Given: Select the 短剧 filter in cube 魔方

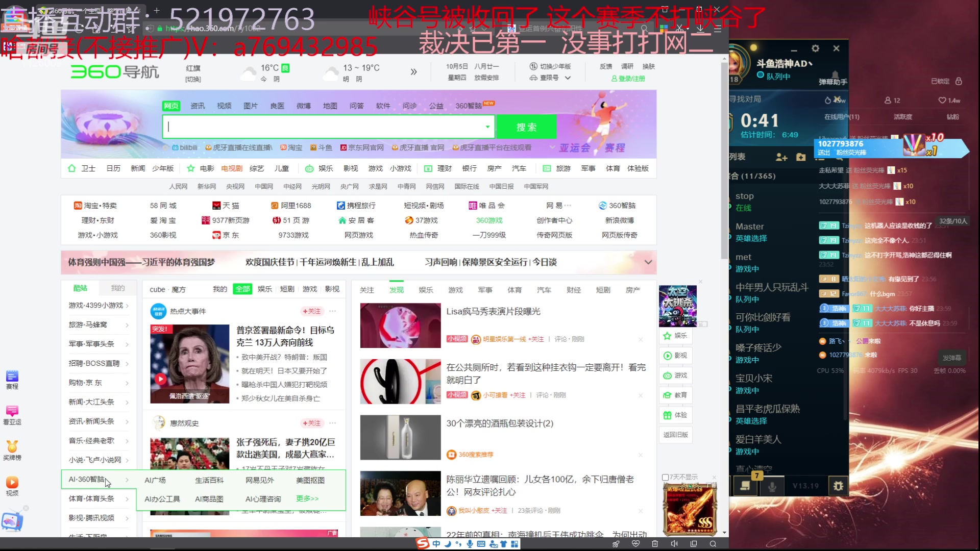Looking at the screenshot, I should pos(287,289).
